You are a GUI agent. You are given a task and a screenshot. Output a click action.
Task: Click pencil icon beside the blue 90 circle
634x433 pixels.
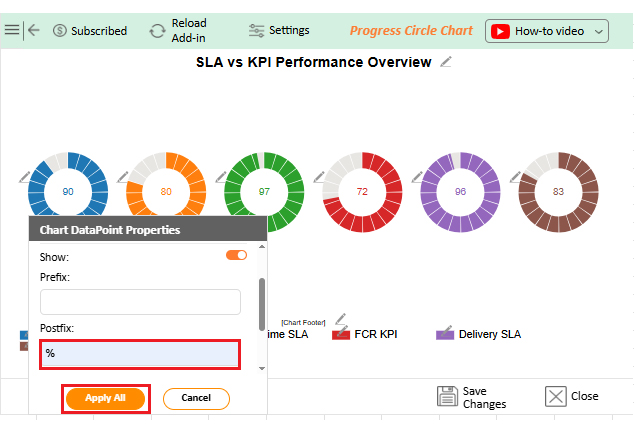tap(25, 177)
